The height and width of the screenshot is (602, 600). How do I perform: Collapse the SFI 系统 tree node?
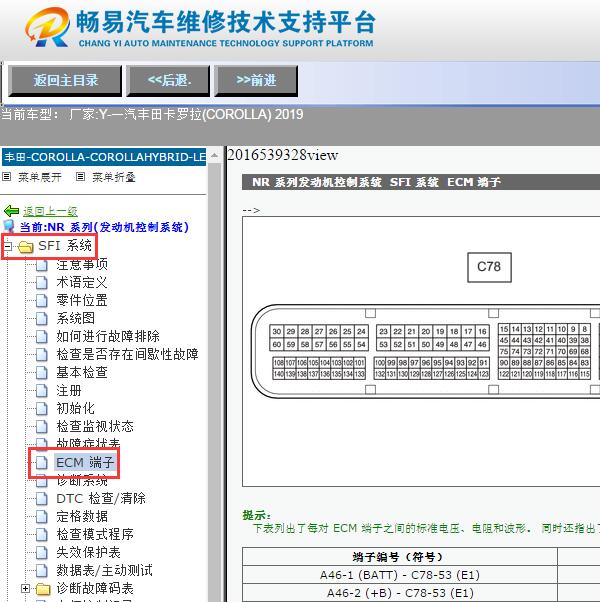[x=8, y=246]
